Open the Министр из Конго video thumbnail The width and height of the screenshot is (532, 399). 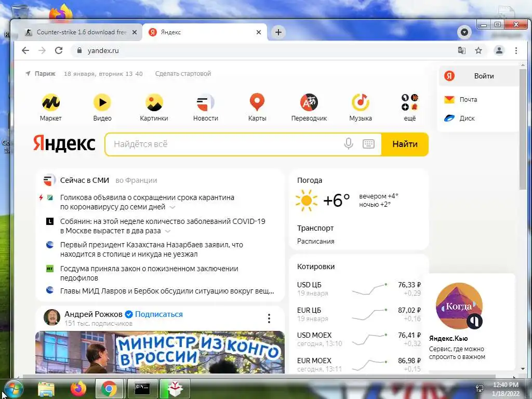pos(160,352)
